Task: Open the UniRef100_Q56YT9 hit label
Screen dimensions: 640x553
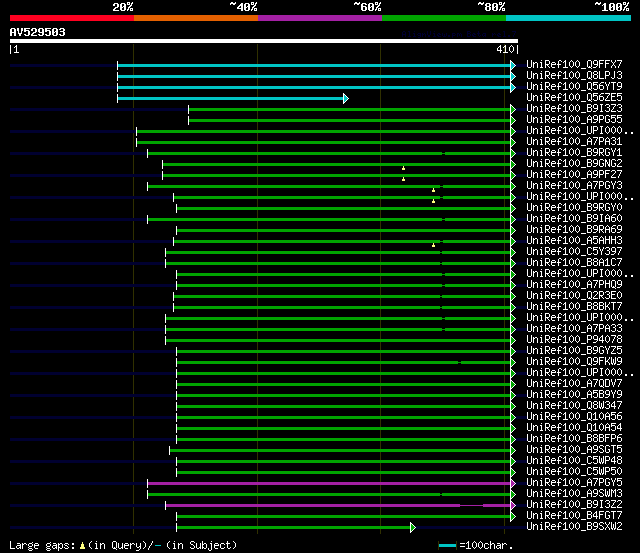Action: (574, 86)
